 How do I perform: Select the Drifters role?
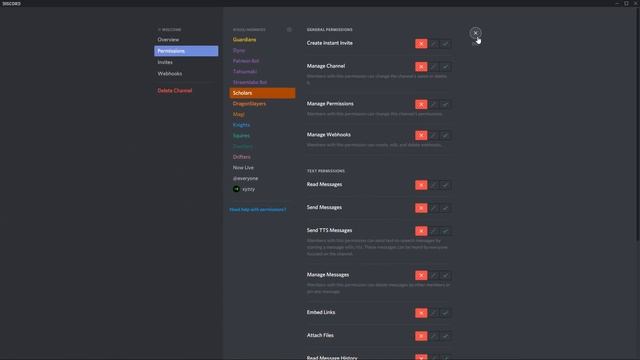pos(262,157)
